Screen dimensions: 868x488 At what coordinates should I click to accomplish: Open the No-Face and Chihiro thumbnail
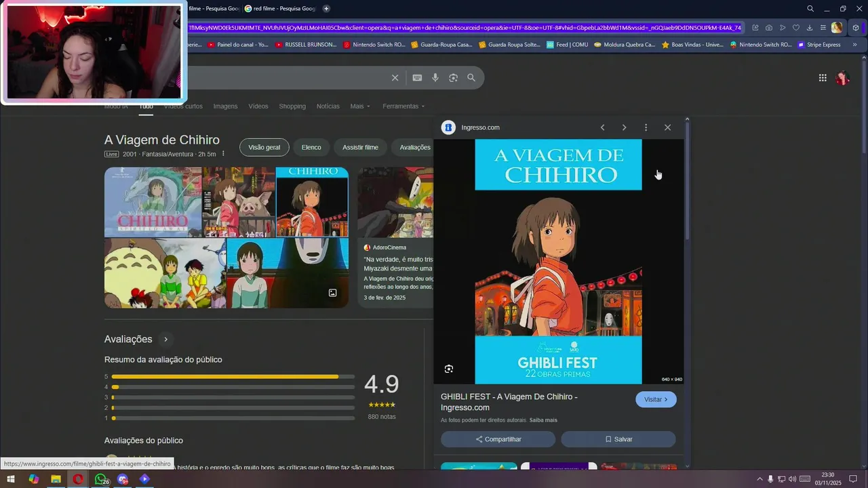288,273
